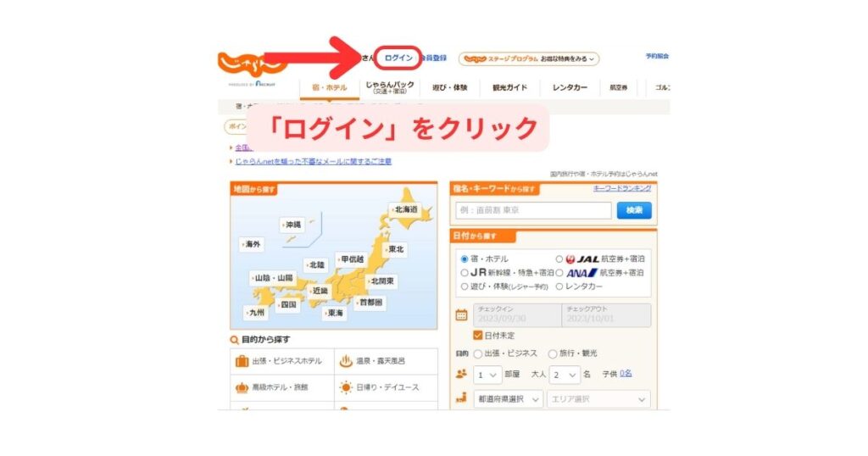The height and width of the screenshot is (456, 868).
Task: Select 北陸 region on the map
Action: click(316, 264)
